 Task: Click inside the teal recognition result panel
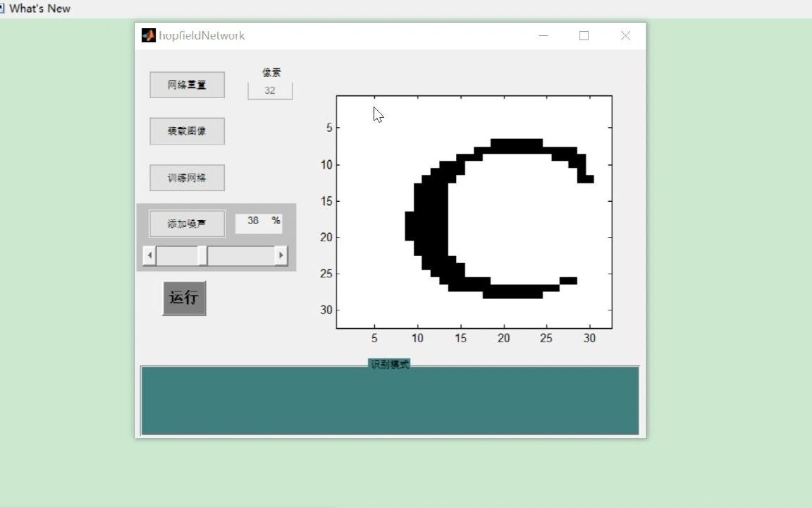(389, 400)
